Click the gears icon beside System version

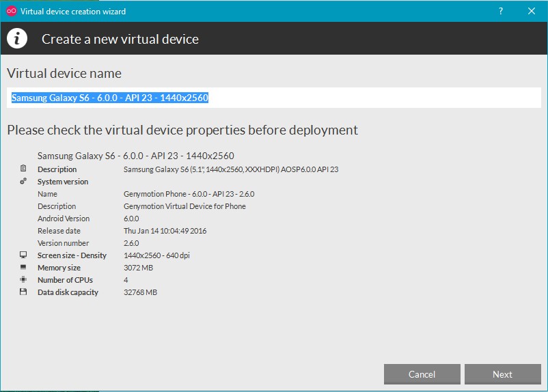[x=23, y=181]
